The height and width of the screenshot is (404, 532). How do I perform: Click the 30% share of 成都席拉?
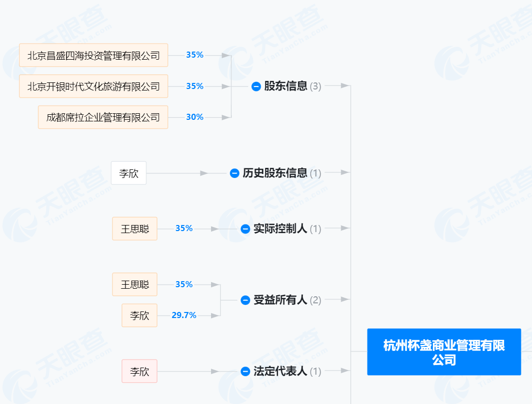pos(195,117)
